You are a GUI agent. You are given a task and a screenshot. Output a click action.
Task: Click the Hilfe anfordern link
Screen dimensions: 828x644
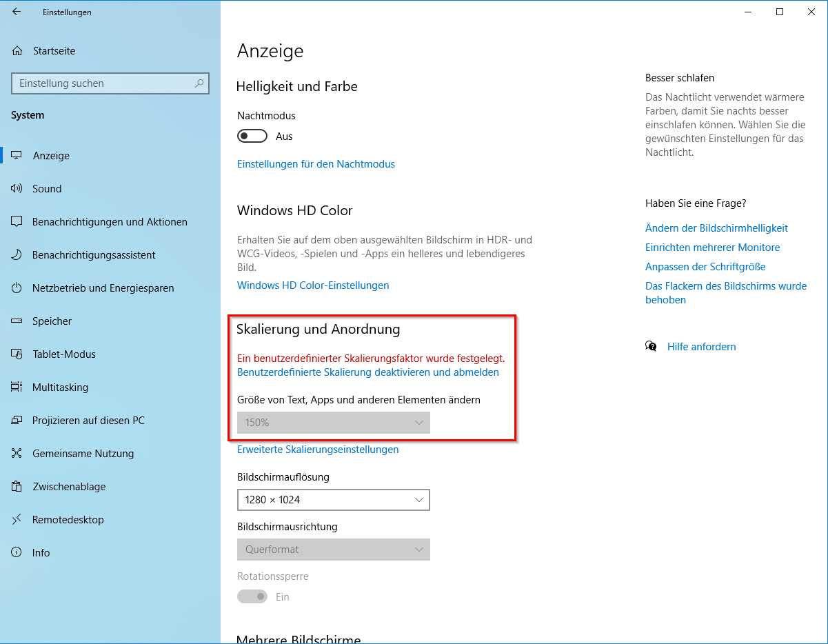(702, 347)
